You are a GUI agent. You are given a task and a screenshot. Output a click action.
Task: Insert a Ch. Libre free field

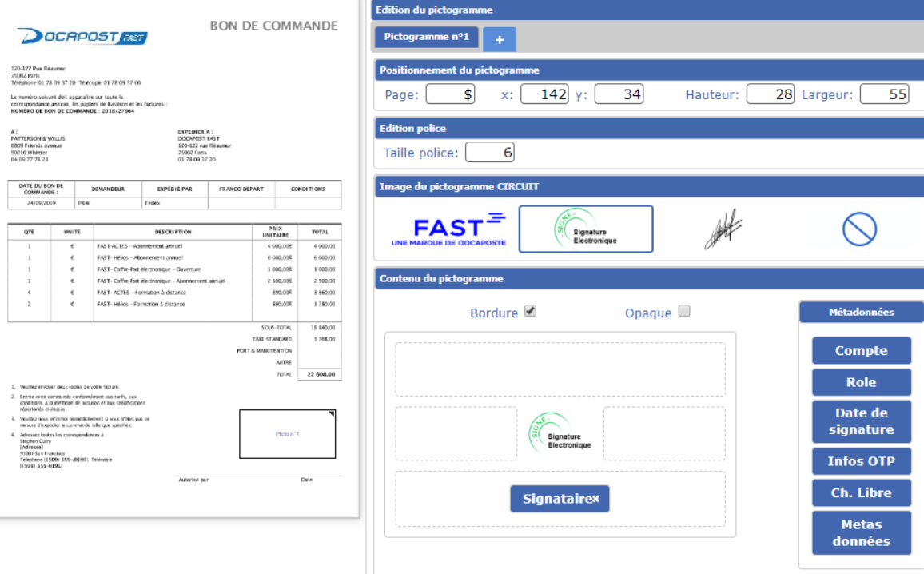[861, 492]
